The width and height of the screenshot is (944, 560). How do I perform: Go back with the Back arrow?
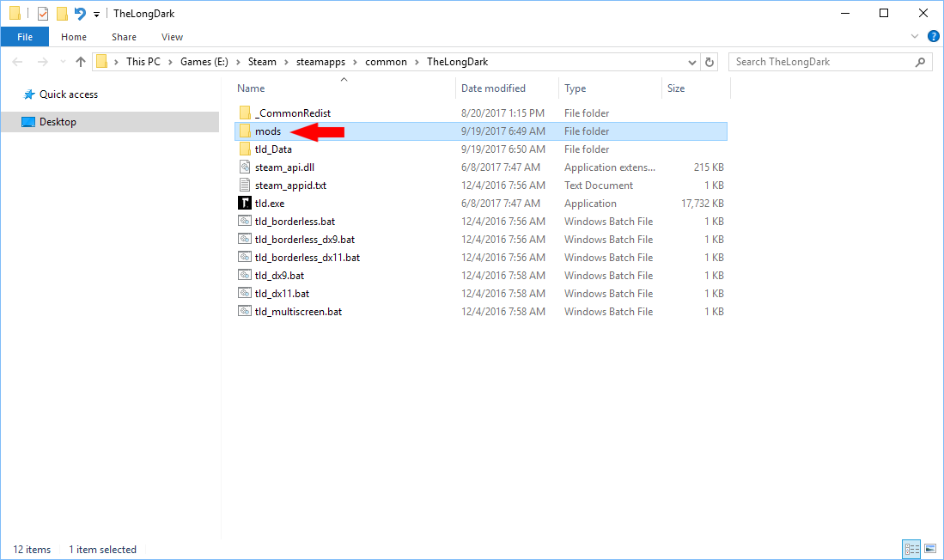coord(17,62)
